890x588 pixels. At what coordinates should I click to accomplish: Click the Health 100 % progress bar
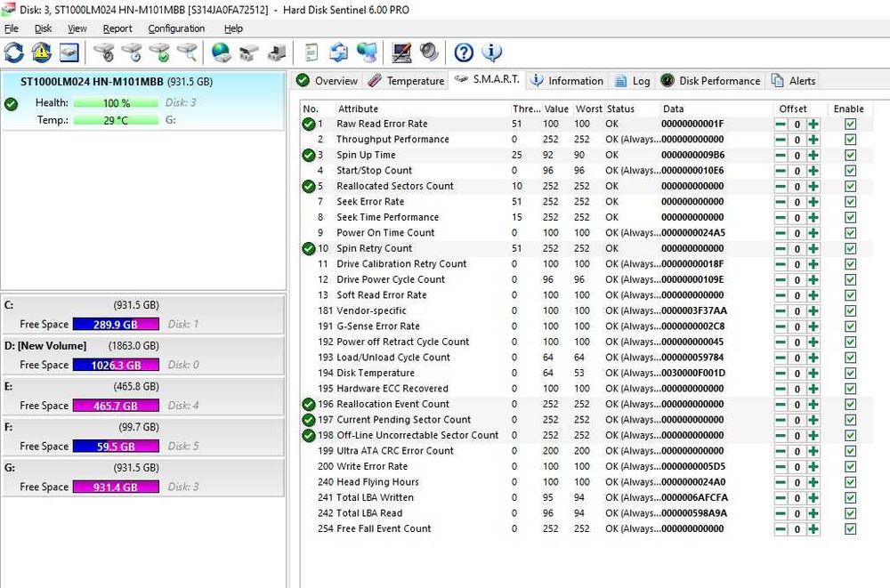[116, 103]
